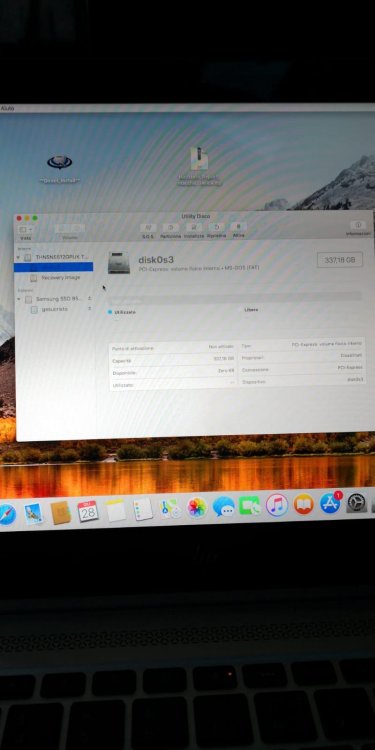
Task: Select the Samsung SSD external disk
Action: click(x=54, y=299)
